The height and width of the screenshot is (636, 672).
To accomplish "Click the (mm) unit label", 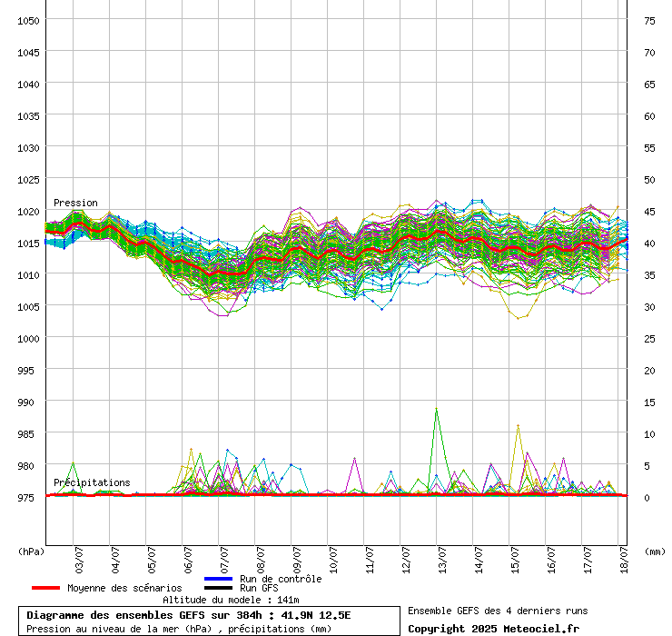I will click(x=655, y=552).
